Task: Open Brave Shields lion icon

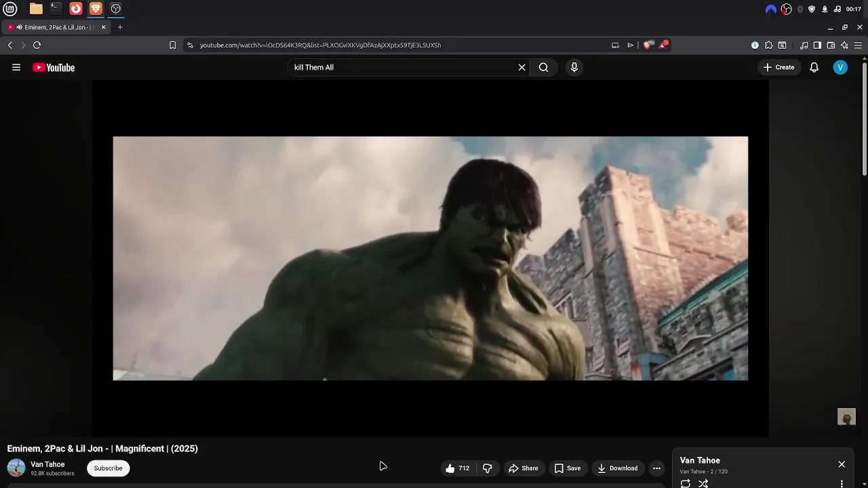Action: (648, 45)
